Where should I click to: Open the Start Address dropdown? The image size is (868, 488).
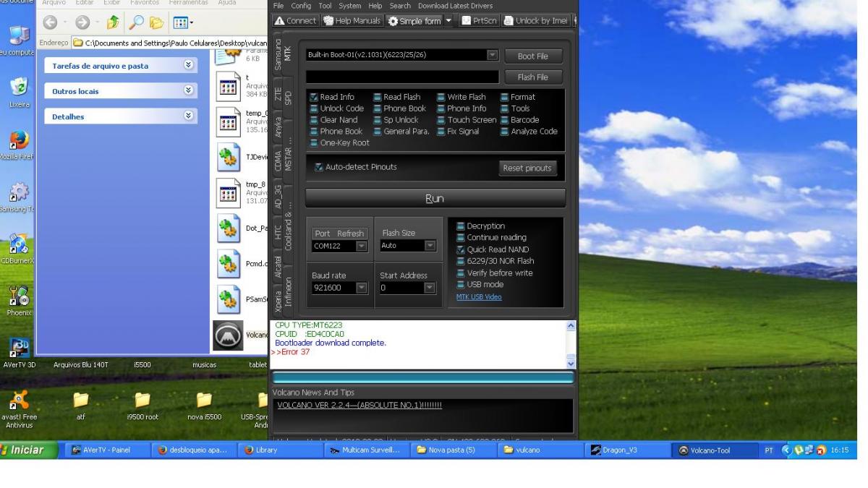pos(431,288)
